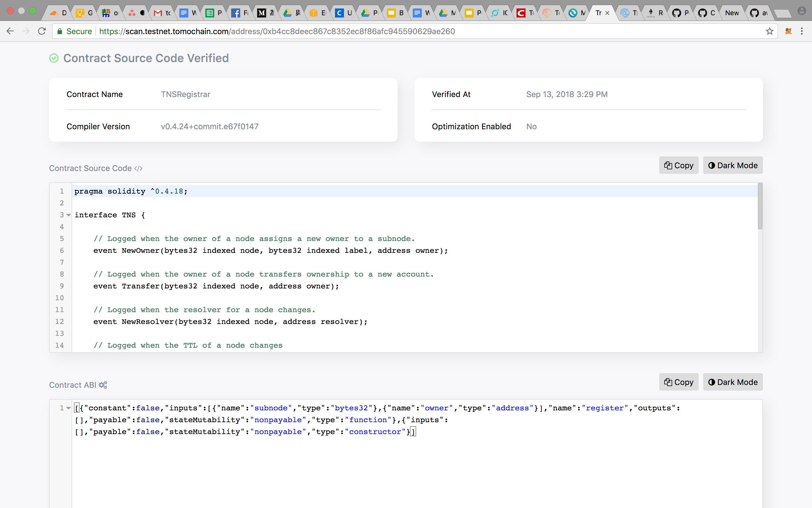Open the Remix IDE tab
The height and width of the screenshot is (508, 812).
pyautogui.click(x=655, y=13)
